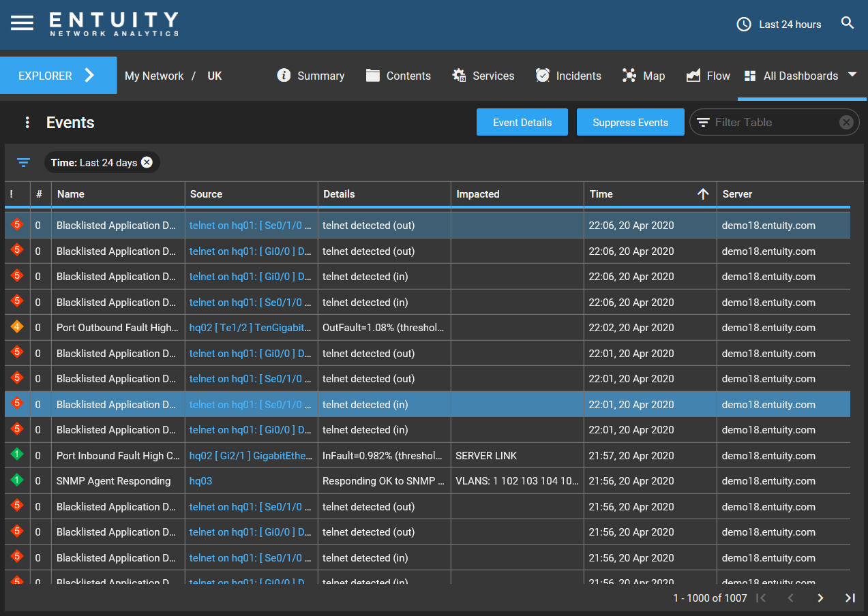
Task: Expand the Explorer panel chevron
Action: [x=89, y=75]
